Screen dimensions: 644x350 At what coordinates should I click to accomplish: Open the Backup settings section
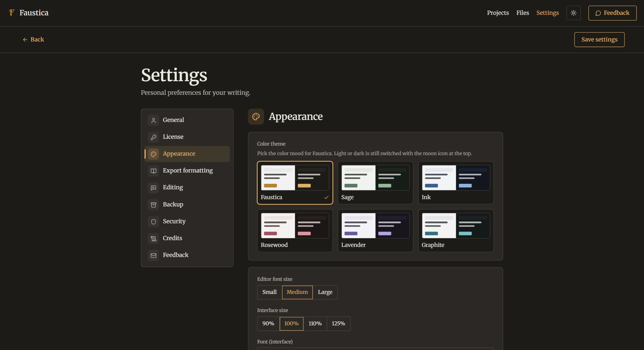point(187,205)
